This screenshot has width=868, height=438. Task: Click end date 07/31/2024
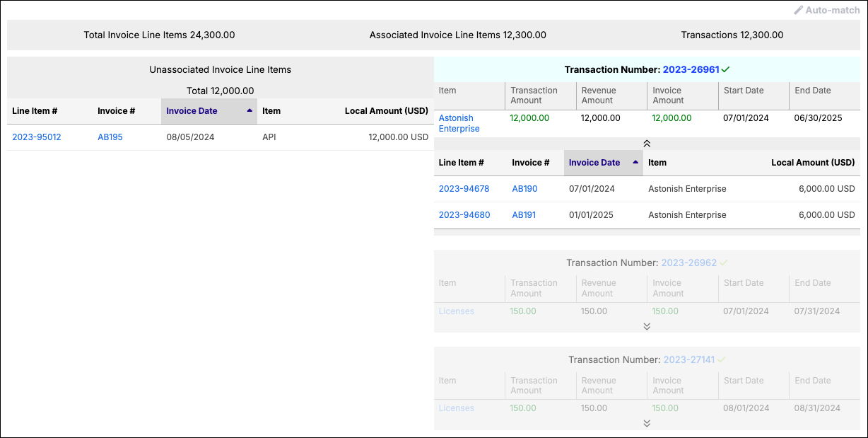817,311
